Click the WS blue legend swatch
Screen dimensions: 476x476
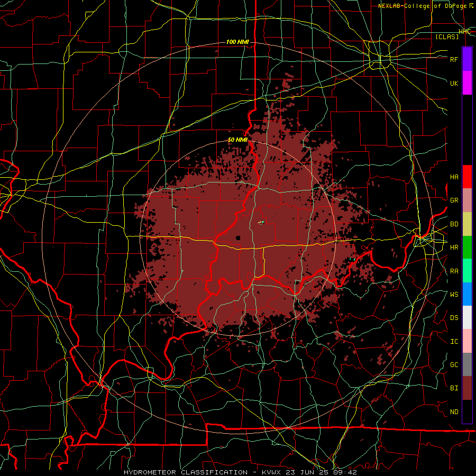click(467, 294)
